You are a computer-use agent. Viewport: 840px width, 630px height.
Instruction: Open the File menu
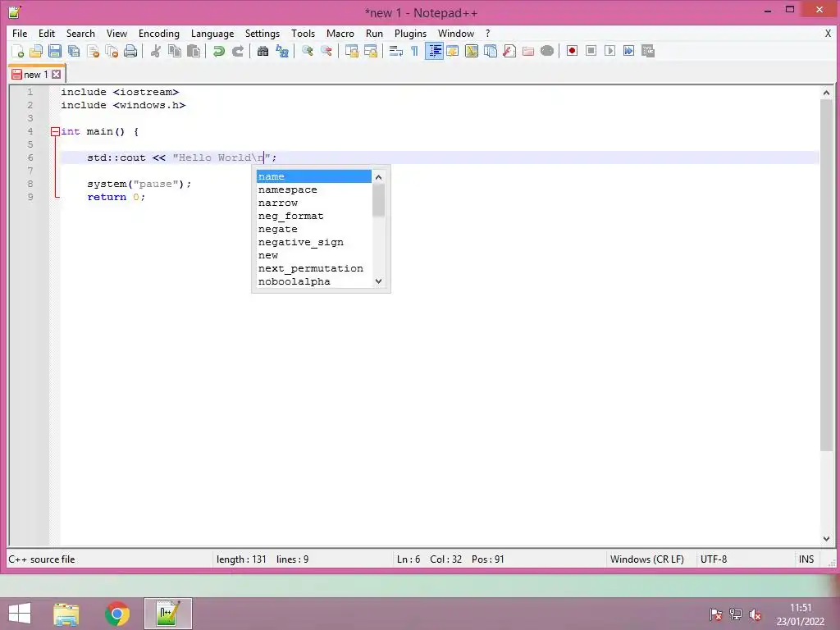[x=20, y=33]
